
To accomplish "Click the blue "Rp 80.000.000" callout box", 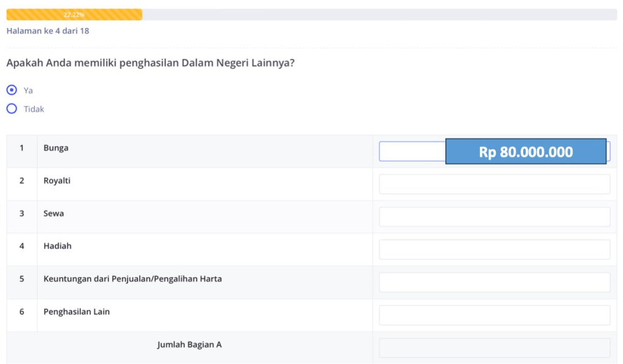I will pos(526,152).
